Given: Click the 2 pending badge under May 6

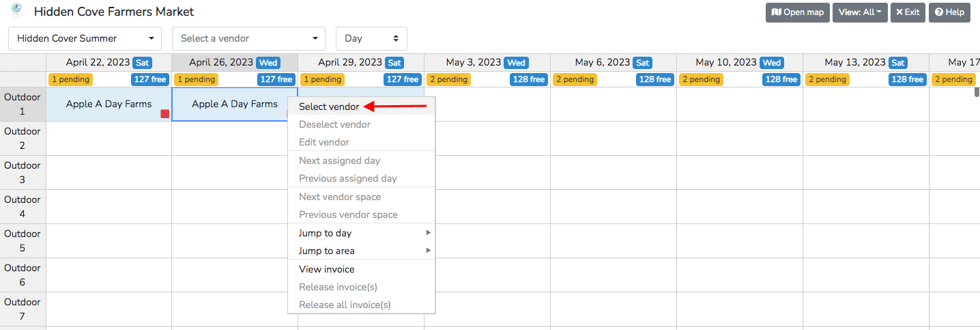Looking at the screenshot, I should (x=575, y=79).
